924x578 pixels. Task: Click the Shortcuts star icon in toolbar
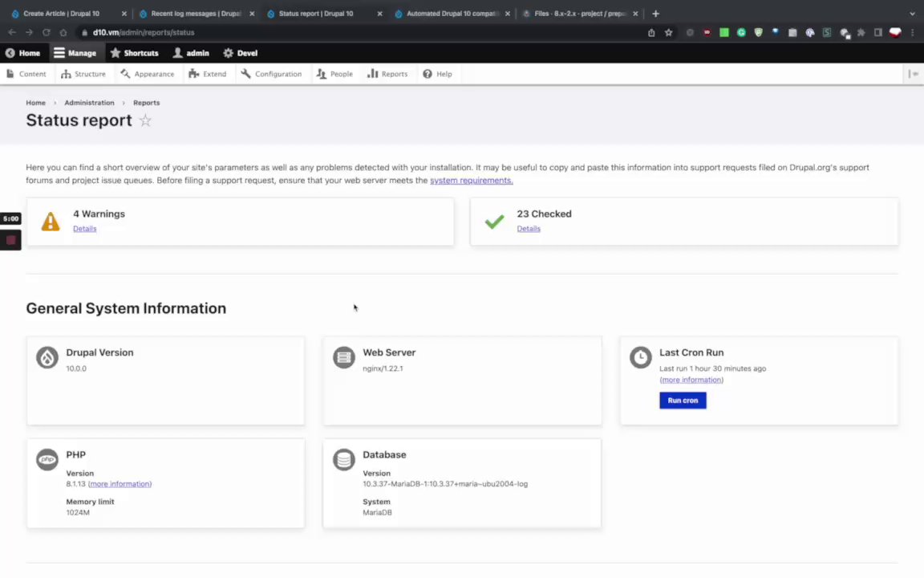[115, 53]
